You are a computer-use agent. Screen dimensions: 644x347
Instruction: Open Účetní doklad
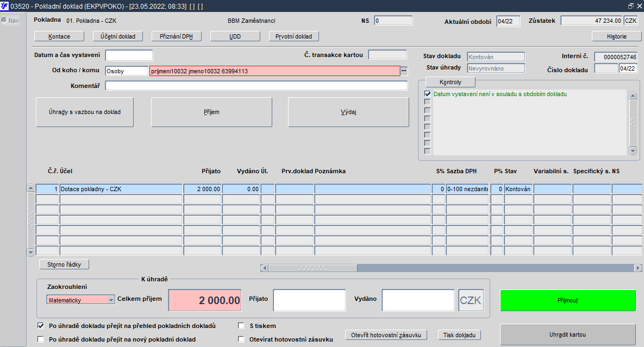pyautogui.click(x=118, y=36)
